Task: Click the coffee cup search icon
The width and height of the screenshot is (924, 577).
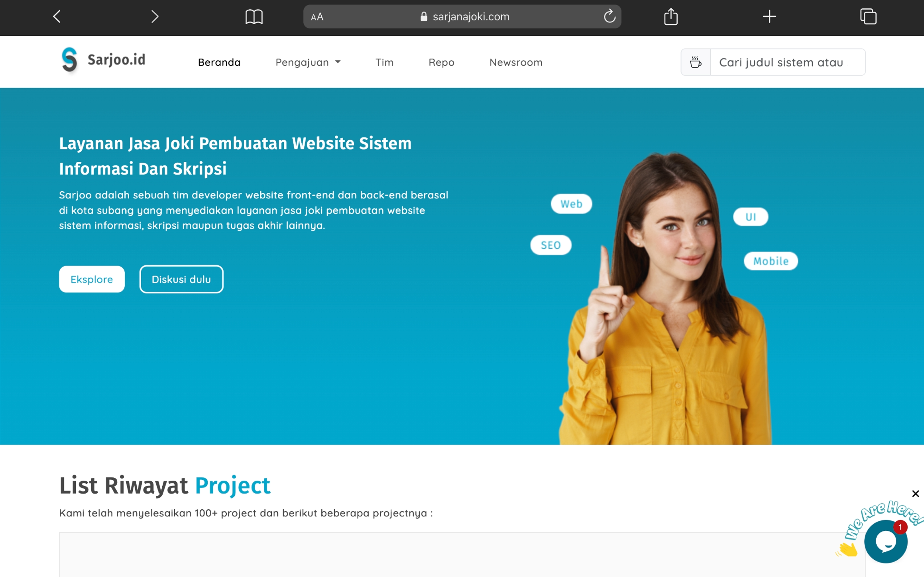Action: [696, 62]
